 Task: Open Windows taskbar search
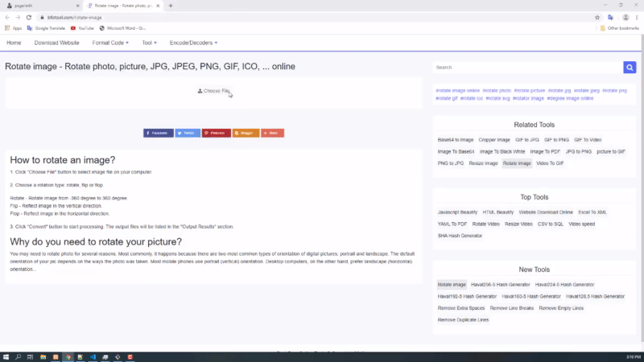click(x=18, y=357)
